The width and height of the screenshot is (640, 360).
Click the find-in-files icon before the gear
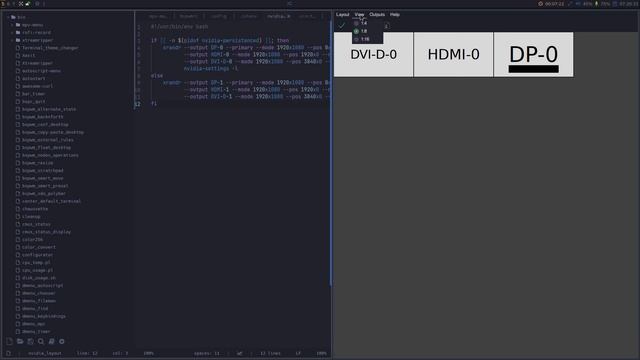(x=51, y=341)
